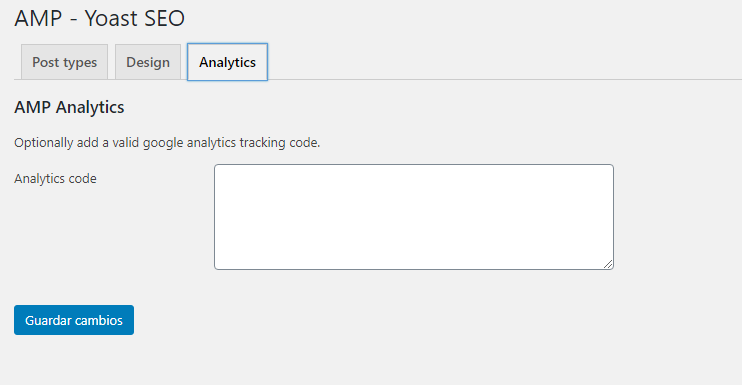Viewport: 742px width, 385px height.
Task: Click the diagonal grip of the textarea
Action: (608, 264)
